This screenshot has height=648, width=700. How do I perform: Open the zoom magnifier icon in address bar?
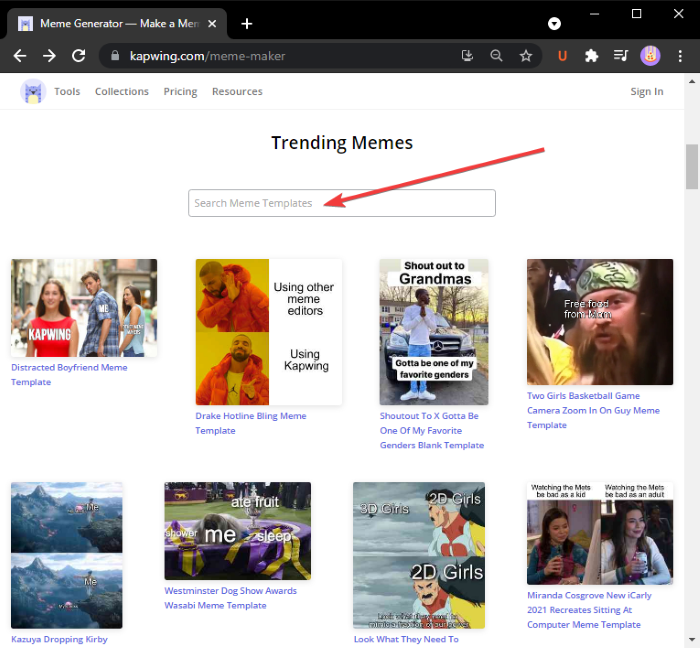tap(496, 56)
